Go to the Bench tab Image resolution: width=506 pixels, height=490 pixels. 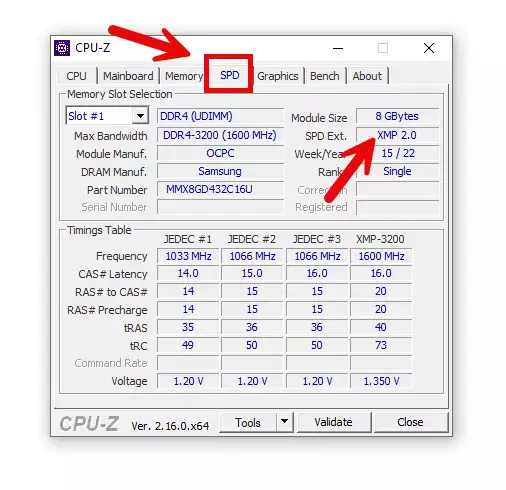coord(325,76)
